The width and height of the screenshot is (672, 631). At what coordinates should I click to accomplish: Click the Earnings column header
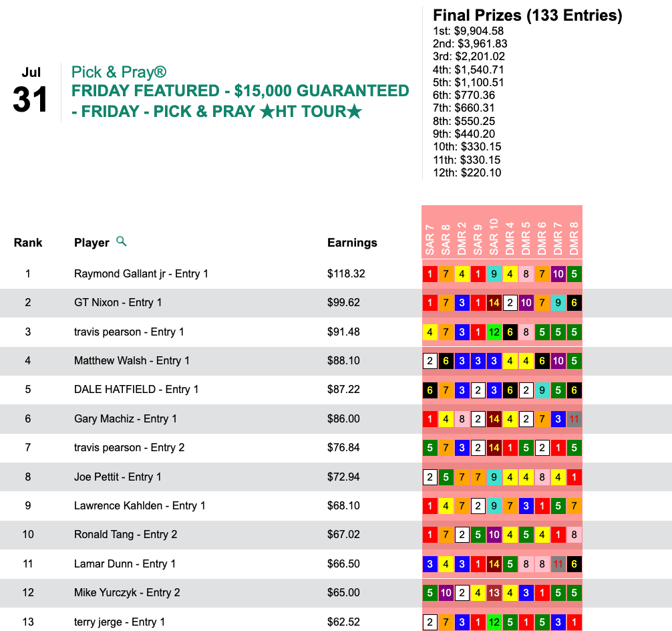[352, 243]
